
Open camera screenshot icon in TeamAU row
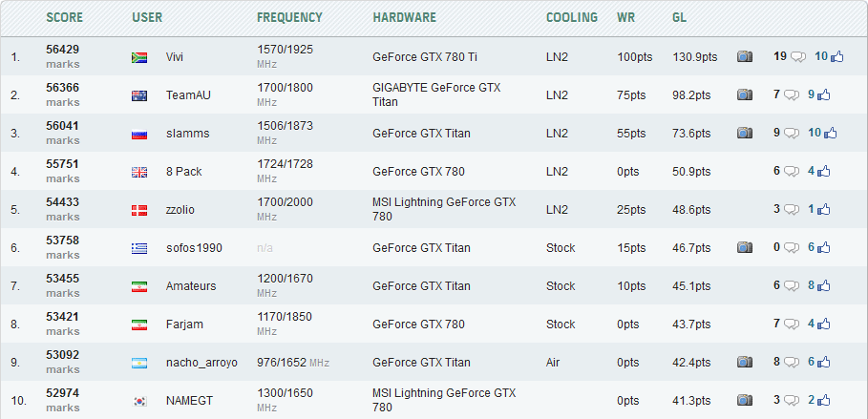745,94
